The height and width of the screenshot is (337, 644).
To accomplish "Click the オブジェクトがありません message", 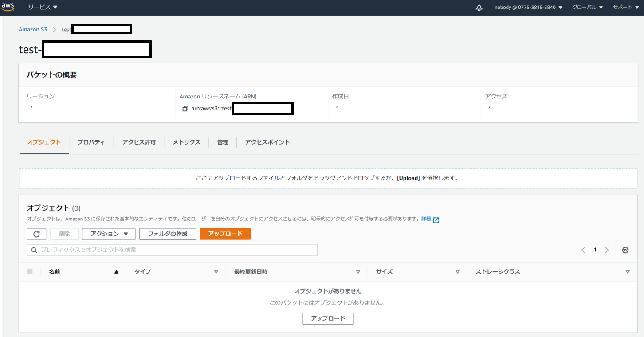I will [328, 291].
